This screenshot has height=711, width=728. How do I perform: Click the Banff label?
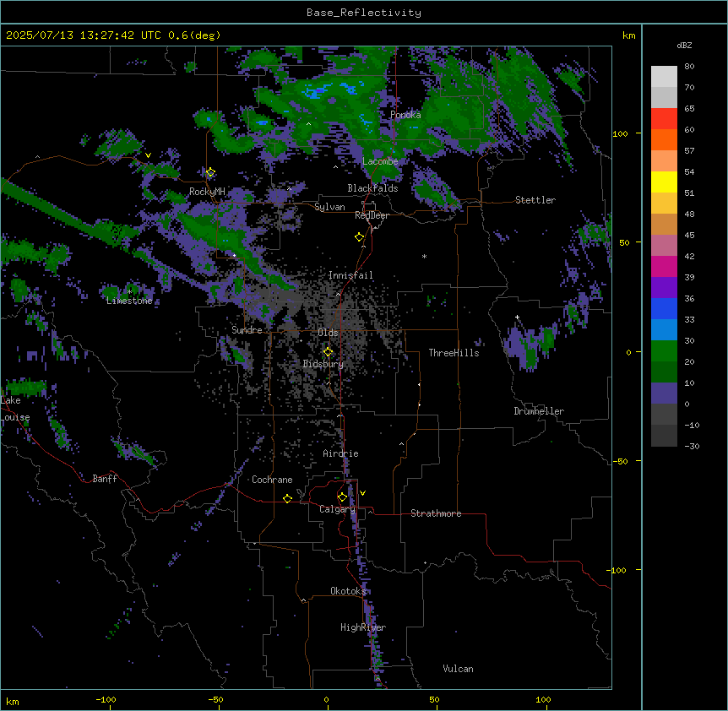(105, 479)
